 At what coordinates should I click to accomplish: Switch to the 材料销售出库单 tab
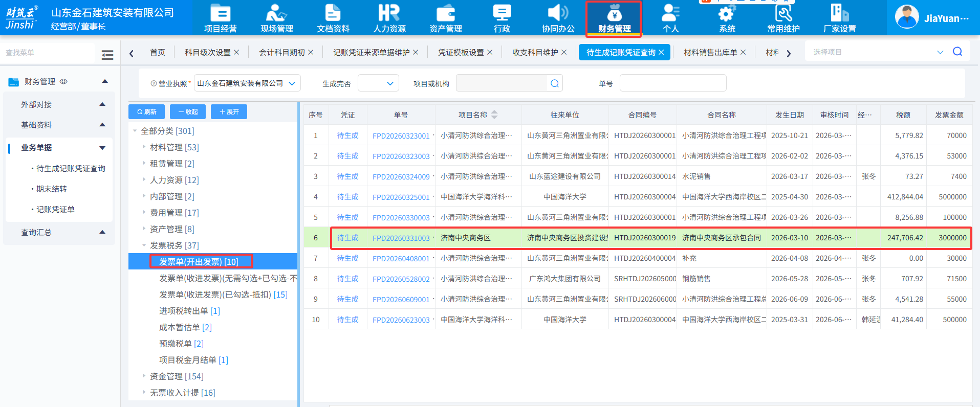710,52
